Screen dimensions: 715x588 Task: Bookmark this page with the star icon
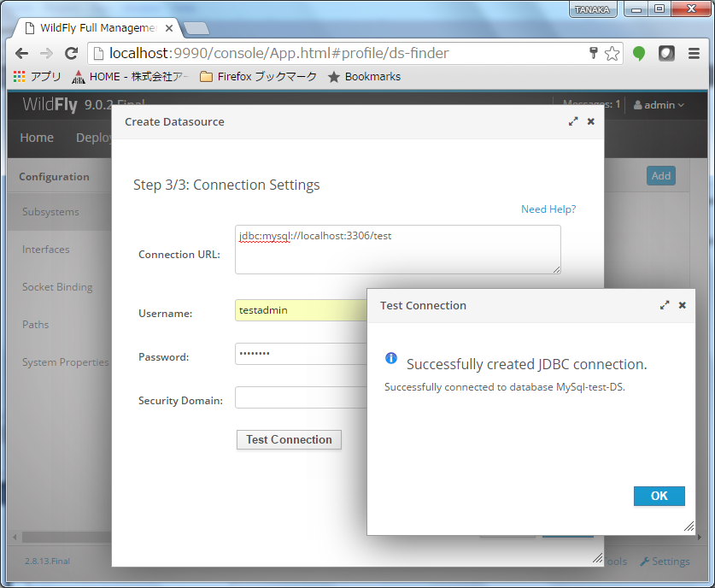pyautogui.click(x=612, y=53)
